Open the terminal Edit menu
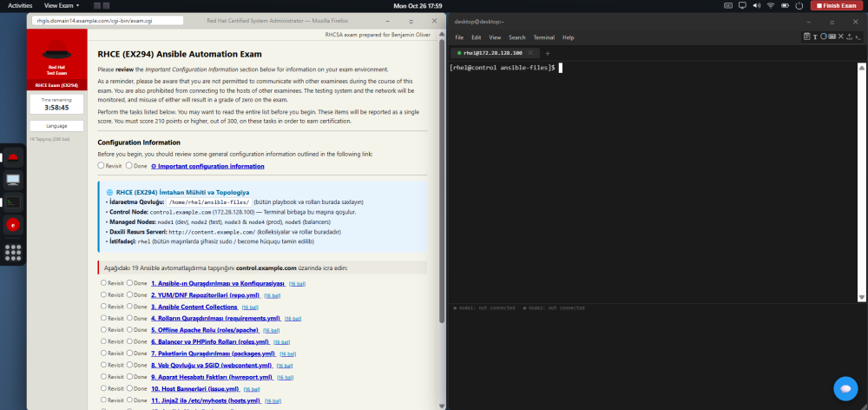This screenshot has width=868, height=410. [x=476, y=37]
